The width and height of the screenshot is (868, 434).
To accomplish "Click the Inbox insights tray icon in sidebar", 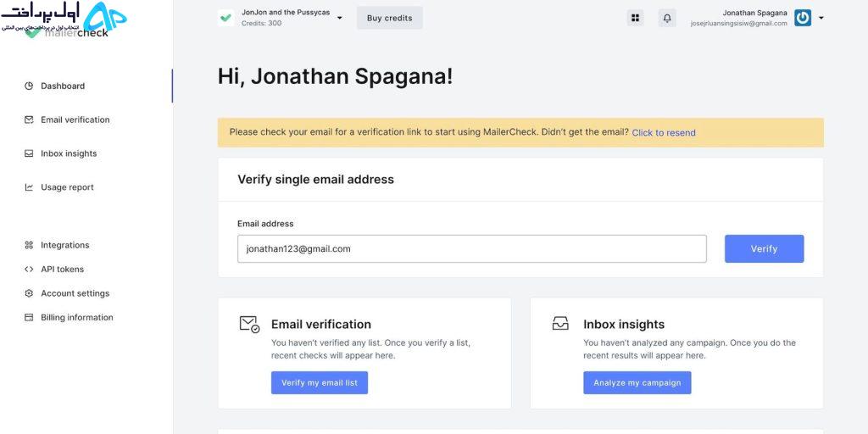I will [x=29, y=153].
